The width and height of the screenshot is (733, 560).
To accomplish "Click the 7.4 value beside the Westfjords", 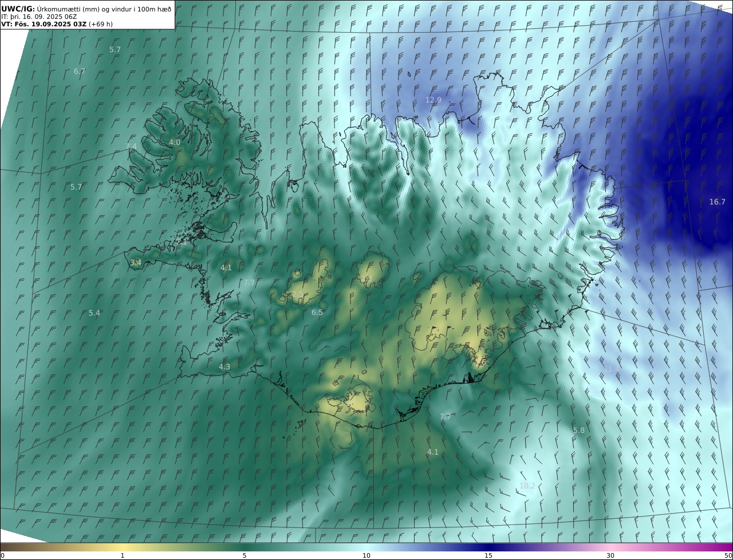I will [131, 146].
